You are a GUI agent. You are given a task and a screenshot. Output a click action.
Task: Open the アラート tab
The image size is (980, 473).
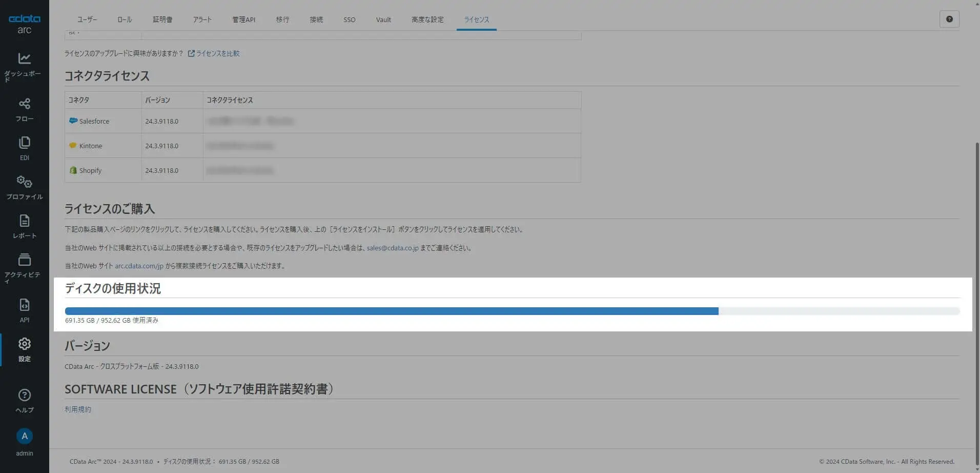(202, 19)
